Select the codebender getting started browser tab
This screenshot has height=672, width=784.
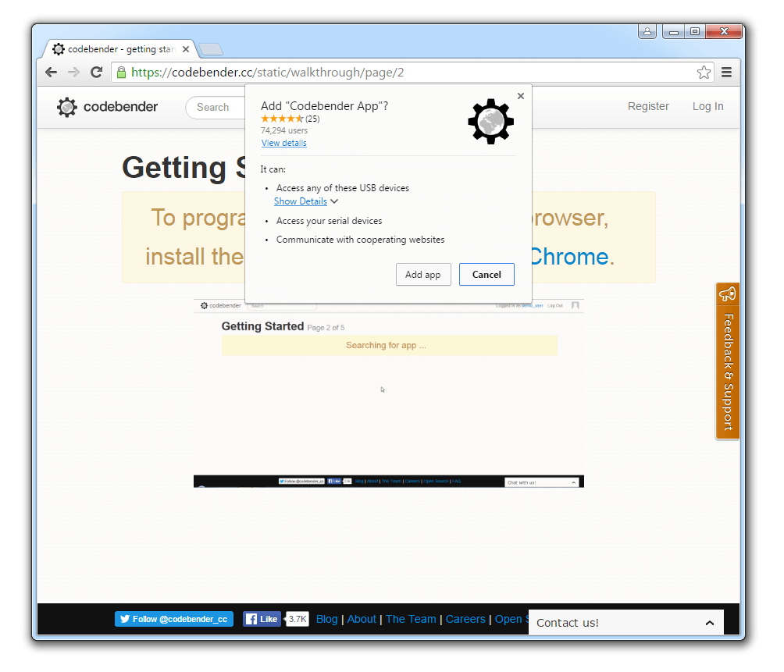click(117, 48)
